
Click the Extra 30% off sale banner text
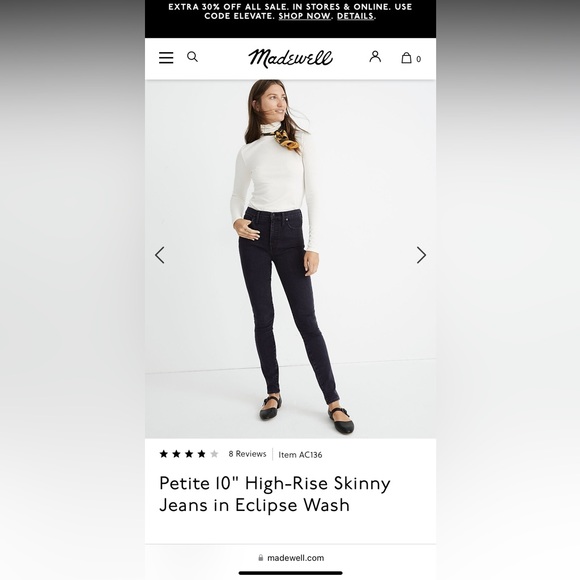[290, 11]
